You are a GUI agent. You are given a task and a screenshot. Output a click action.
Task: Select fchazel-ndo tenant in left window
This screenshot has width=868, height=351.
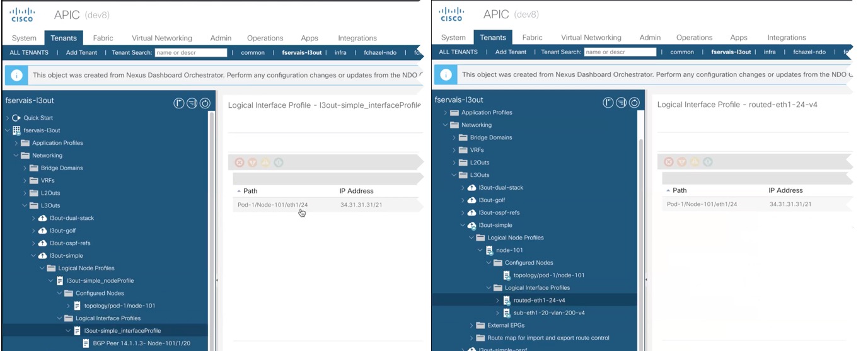[380, 53]
